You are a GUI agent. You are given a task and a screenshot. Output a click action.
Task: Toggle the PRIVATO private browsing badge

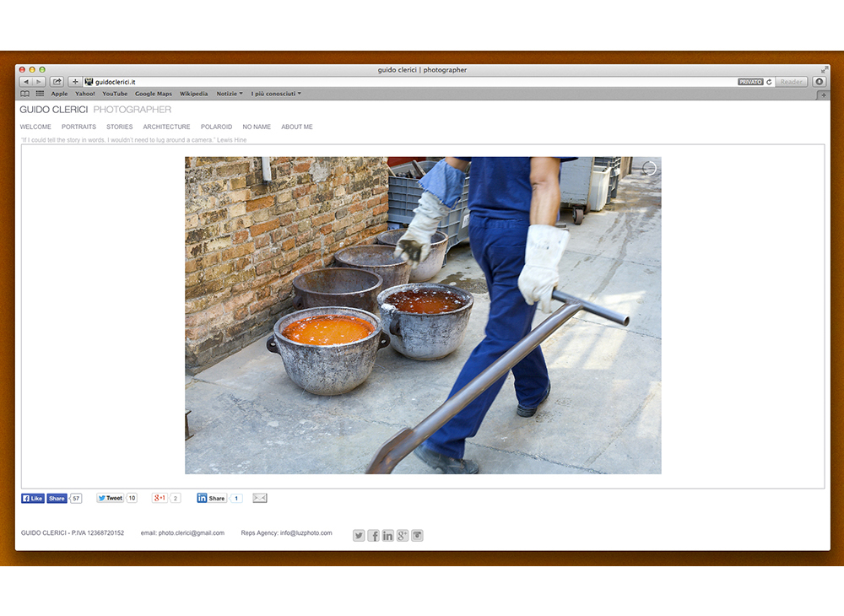pos(750,82)
